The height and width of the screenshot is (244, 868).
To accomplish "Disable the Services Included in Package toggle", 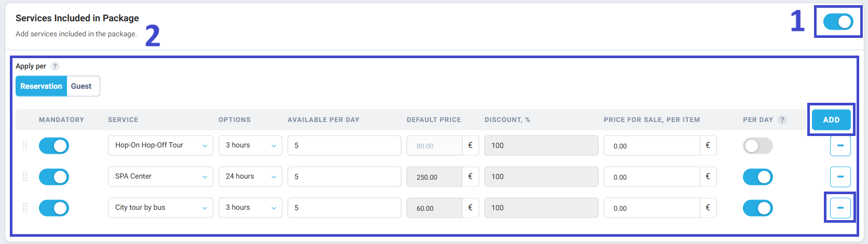I will tap(838, 22).
